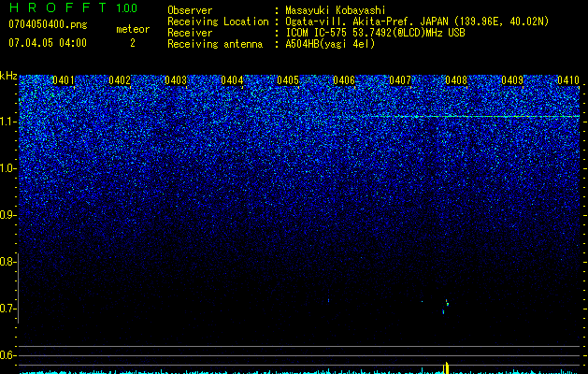The height and width of the screenshot is (374, 588).
Task: Click the meteor count label
Action: 133,29
